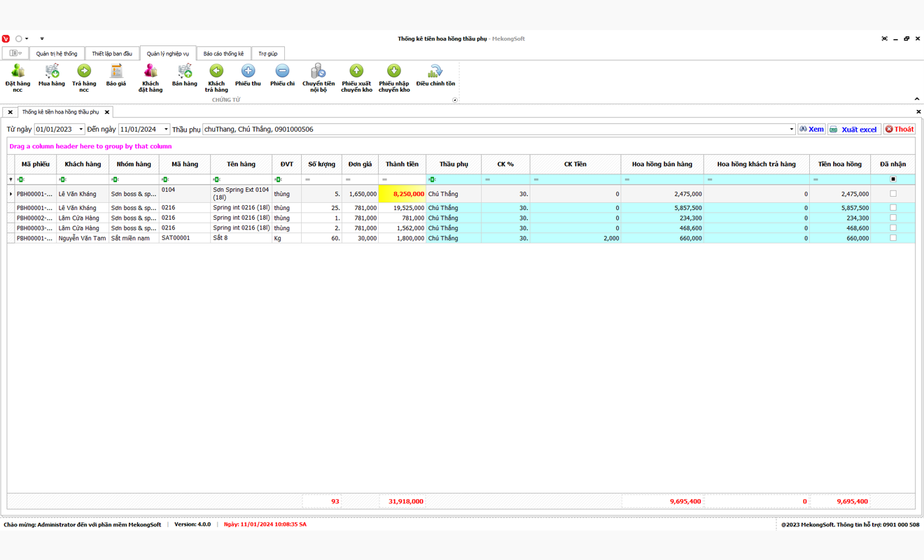Switch to Báo cáo thống kê tab
This screenshot has height=560, width=924.
click(x=223, y=54)
